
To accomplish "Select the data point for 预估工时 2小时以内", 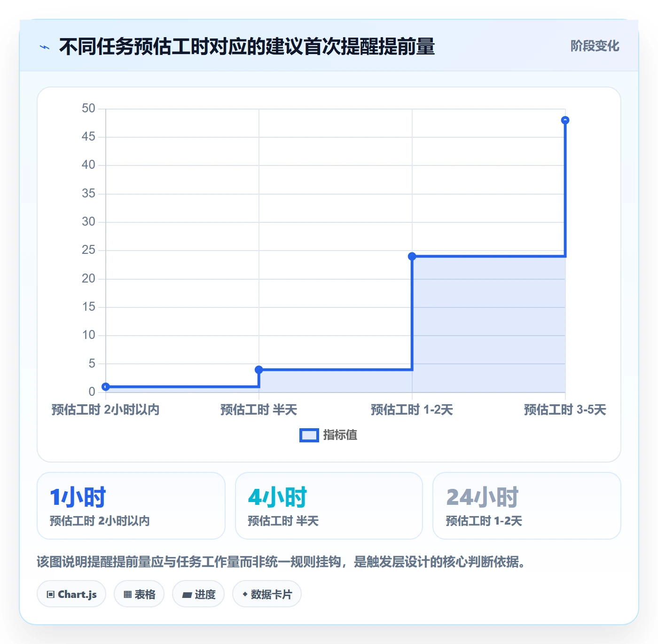I will click(x=106, y=387).
